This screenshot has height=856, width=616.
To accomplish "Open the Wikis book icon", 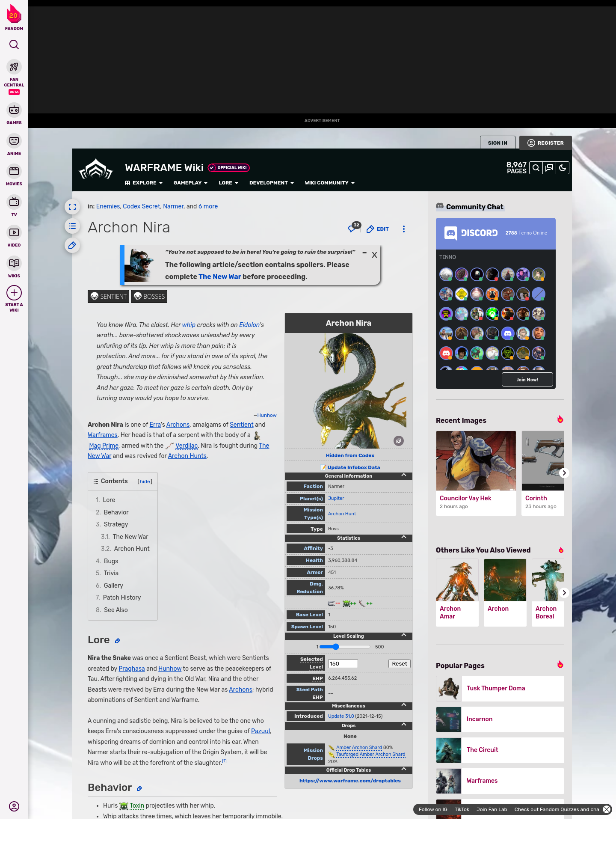I will [x=14, y=263].
